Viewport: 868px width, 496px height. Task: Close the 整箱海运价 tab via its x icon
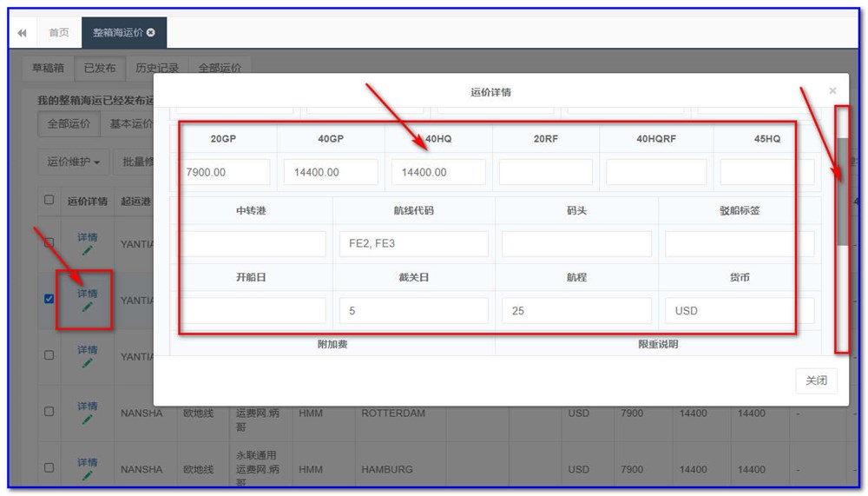point(151,33)
